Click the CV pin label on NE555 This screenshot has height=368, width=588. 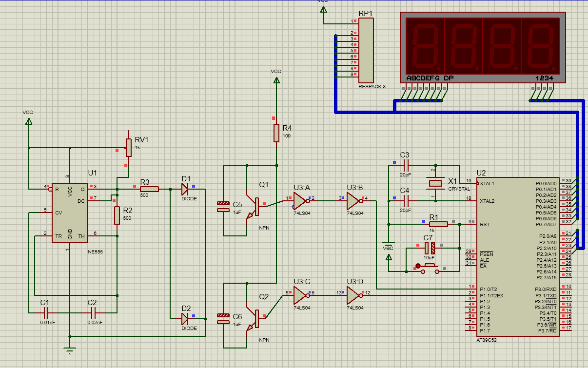click(x=59, y=213)
